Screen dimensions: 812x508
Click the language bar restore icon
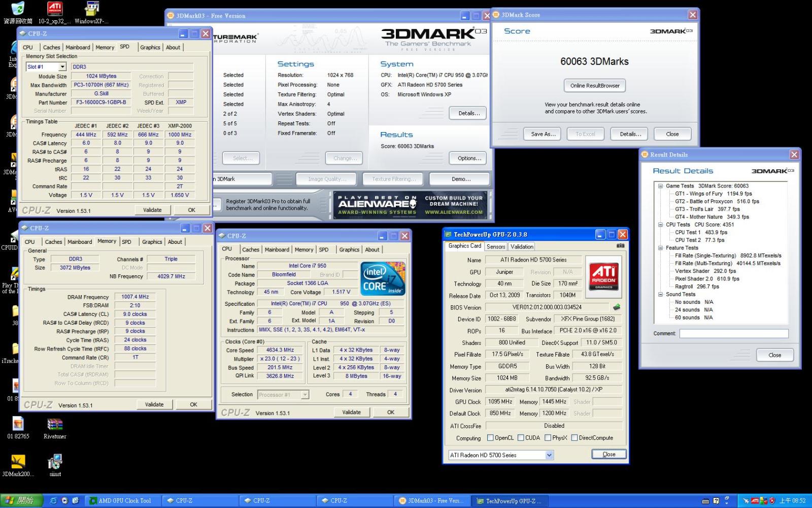727,498
